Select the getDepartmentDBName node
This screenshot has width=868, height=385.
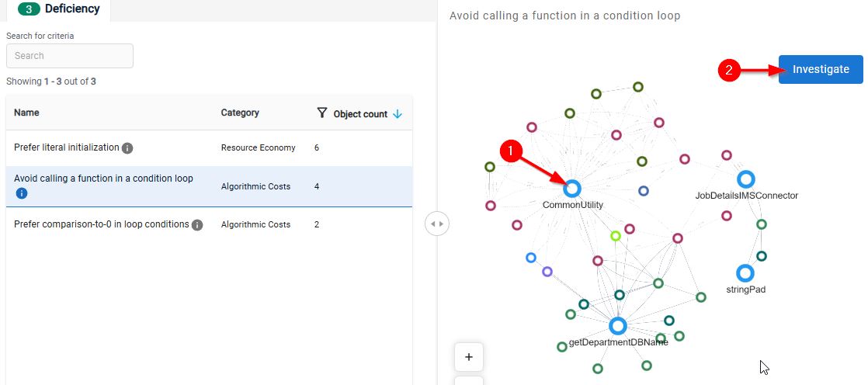[x=618, y=326]
